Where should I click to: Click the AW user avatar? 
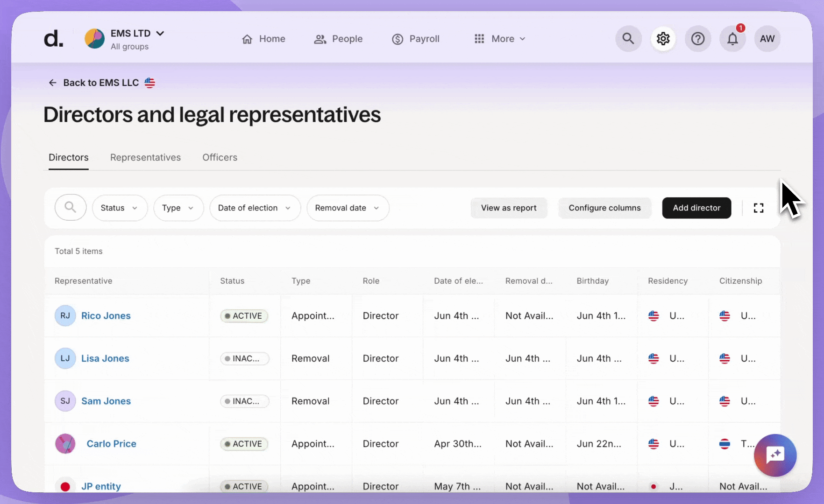[x=767, y=39]
